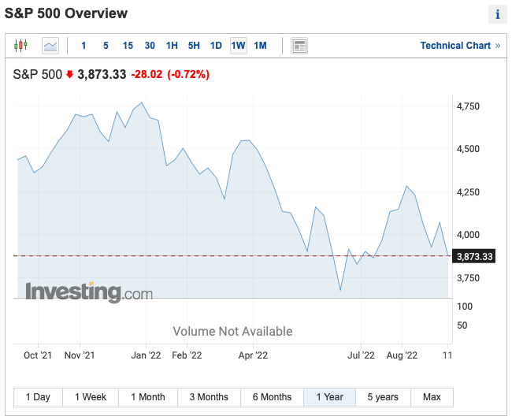Set interval to 1 minute
512x420 pixels.
click(83, 46)
